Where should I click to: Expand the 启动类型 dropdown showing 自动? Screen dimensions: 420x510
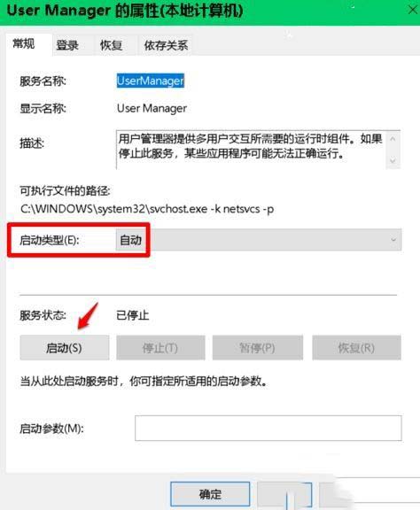click(x=259, y=240)
